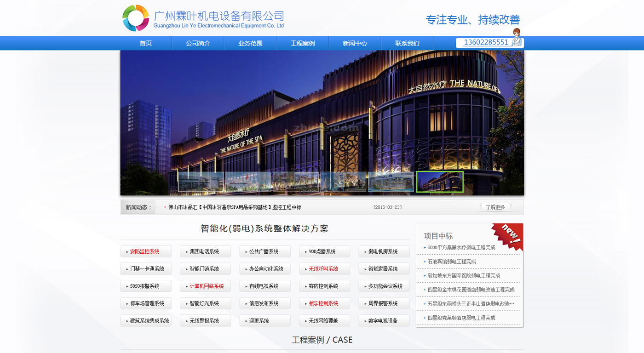Open 弱电机房系统

click(384, 251)
